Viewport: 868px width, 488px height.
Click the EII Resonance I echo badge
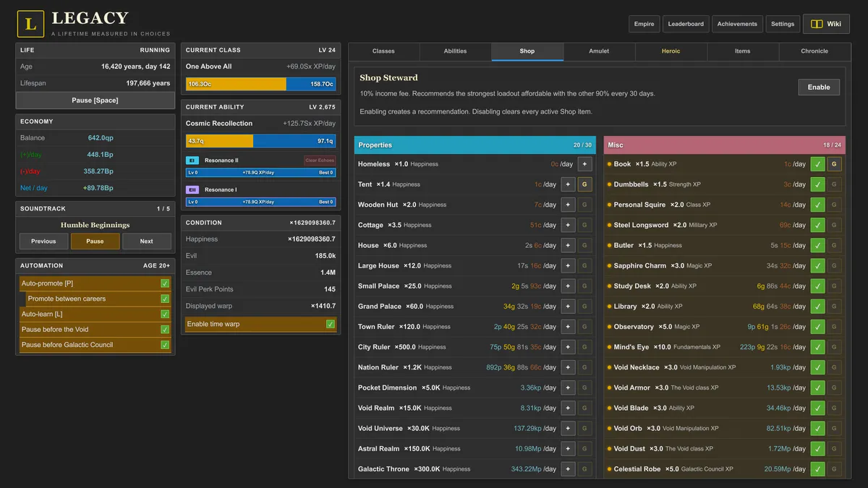pyautogui.click(x=192, y=189)
